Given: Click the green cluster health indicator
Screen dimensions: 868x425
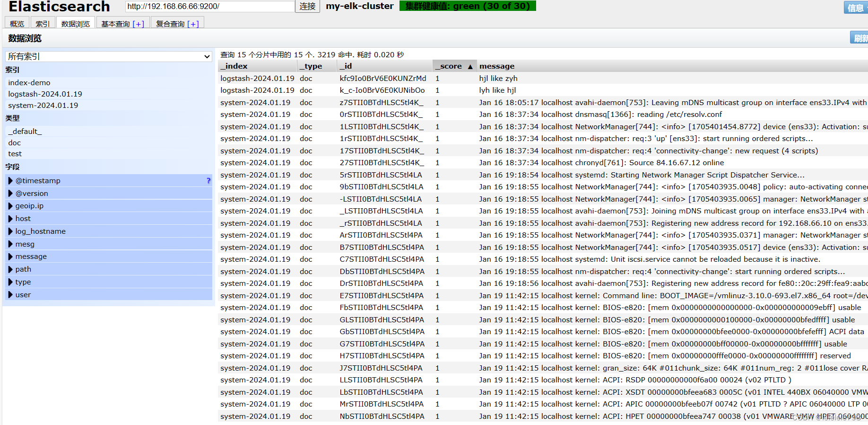Looking at the screenshot, I should (x=468, y=6).
